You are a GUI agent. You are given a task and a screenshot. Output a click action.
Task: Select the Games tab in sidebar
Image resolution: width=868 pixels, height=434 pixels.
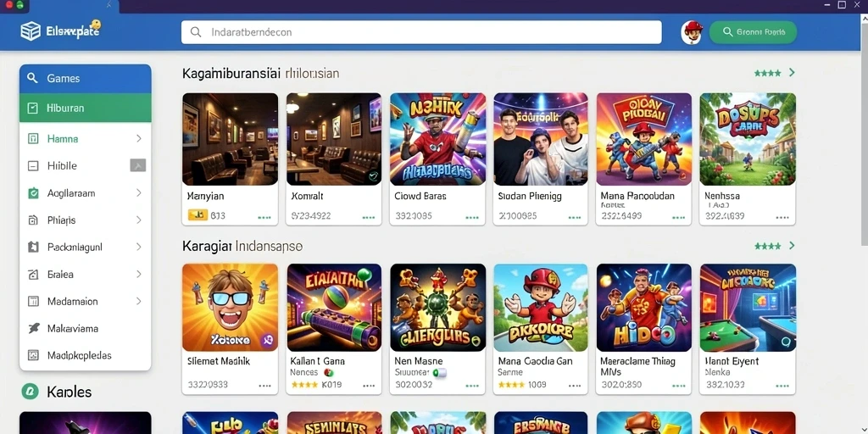pyautogui.click(x=86, y=79)
